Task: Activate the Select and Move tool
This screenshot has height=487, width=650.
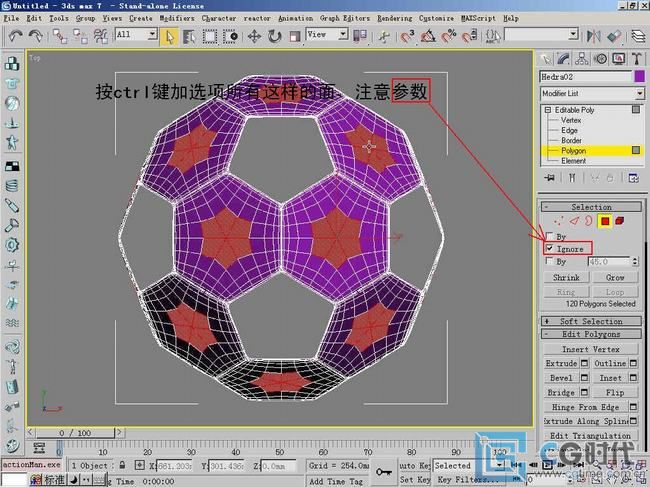Action: [254, 37]
